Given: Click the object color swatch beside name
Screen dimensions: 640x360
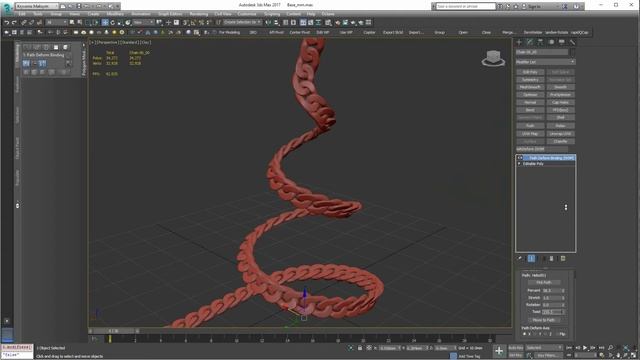Looking at the screenshot, I should pos(573,53).
